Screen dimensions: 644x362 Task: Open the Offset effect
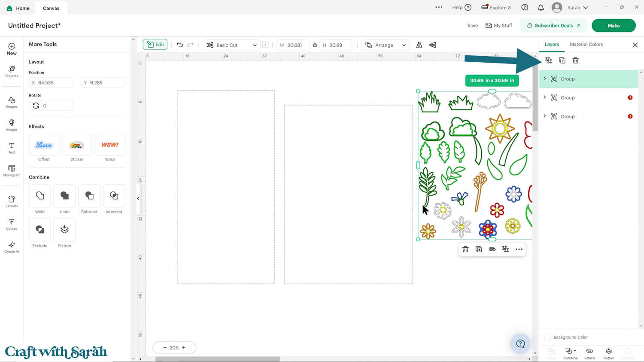click(x=44, y=145)
